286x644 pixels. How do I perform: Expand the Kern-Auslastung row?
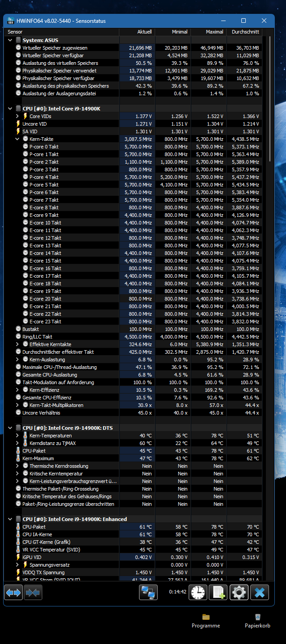pos(17,360)
